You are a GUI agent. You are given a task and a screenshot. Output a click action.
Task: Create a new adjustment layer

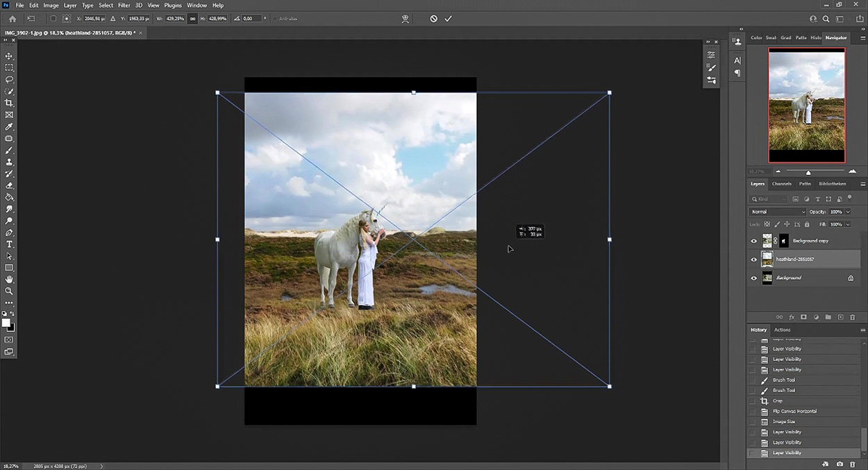coord(816,317)
